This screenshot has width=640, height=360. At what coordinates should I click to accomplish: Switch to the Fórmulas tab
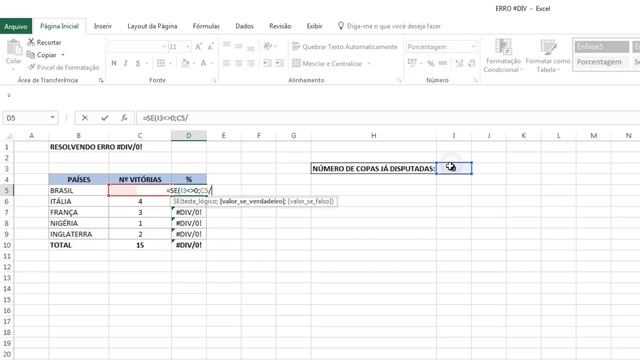point(206,26)
